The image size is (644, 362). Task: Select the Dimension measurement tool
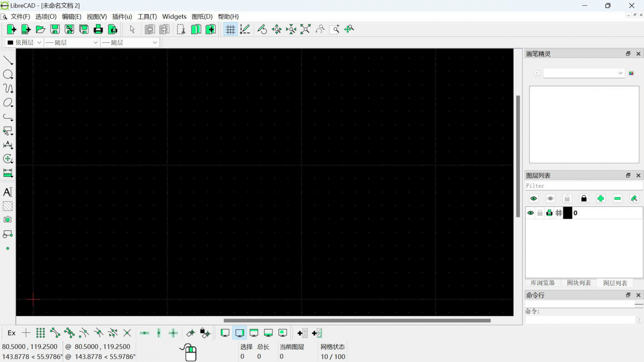[8, 145]
